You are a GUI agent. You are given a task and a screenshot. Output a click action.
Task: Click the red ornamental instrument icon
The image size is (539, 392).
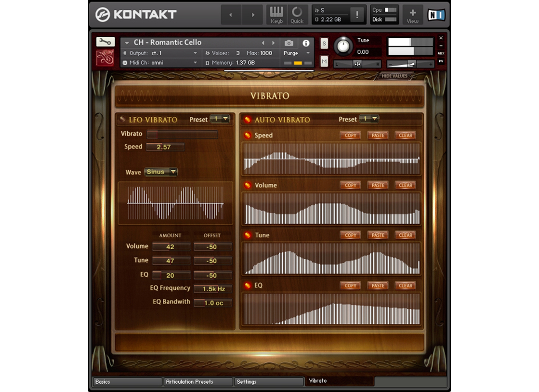(105, 58)
